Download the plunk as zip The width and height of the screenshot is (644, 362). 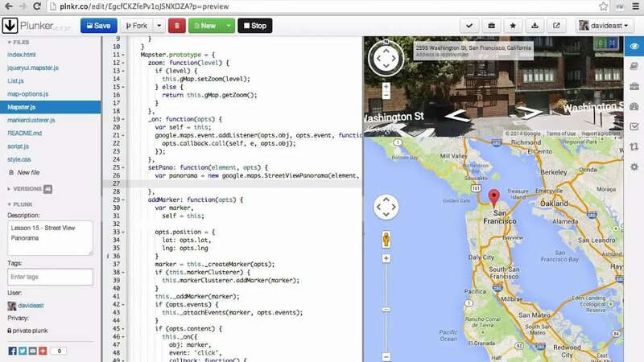point(535,26)
